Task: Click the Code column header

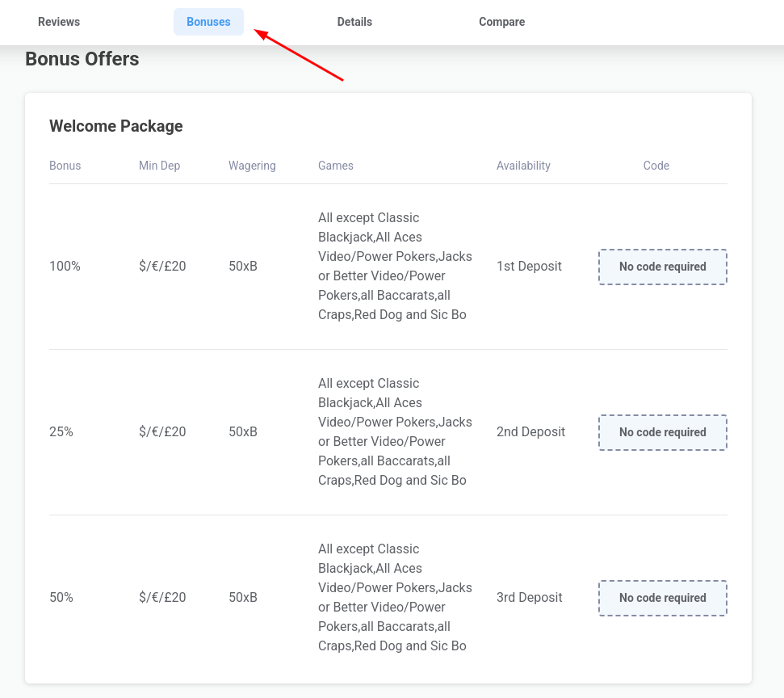Action: click(x=656, y=166)
